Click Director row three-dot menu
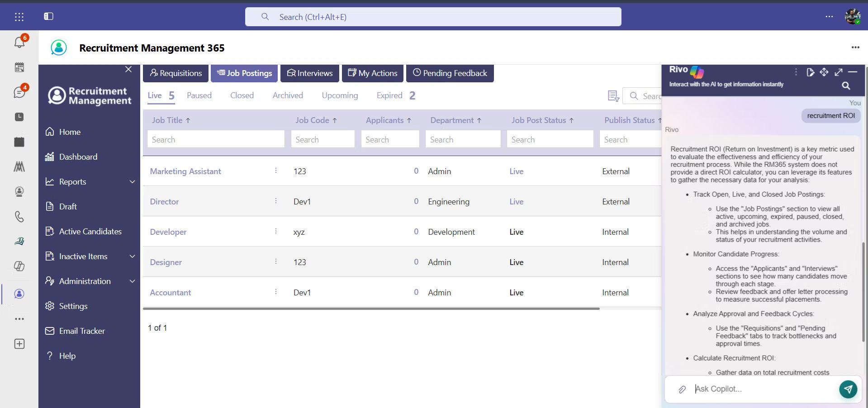 coord(276,201)
